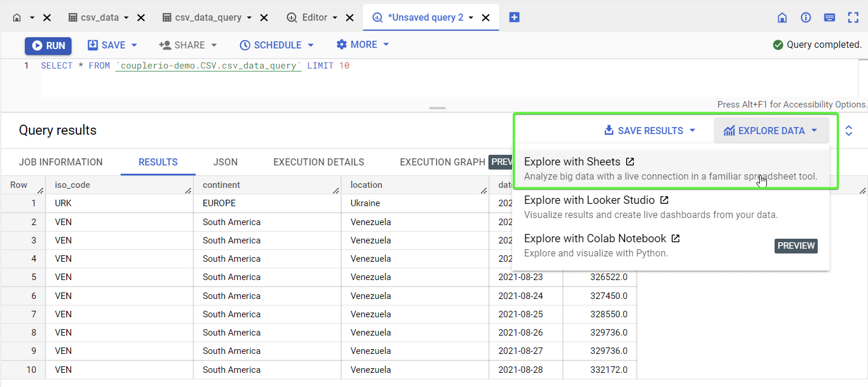Close the csv_data tab

tap(141, 18)
